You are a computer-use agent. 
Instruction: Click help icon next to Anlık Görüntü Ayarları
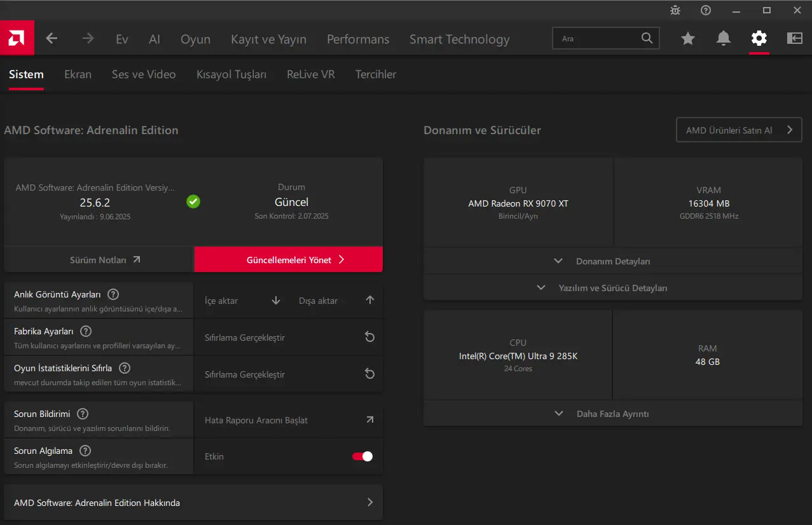[113, 294]
